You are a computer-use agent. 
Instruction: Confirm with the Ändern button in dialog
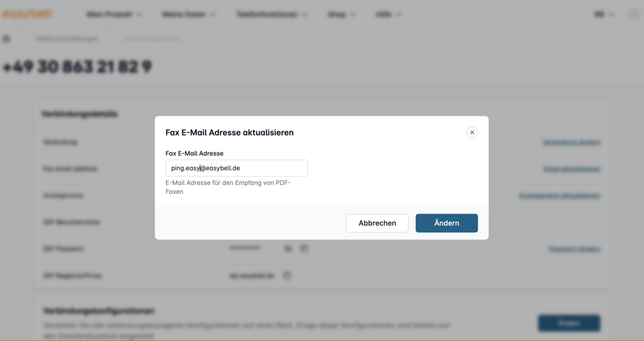(447, 223)
